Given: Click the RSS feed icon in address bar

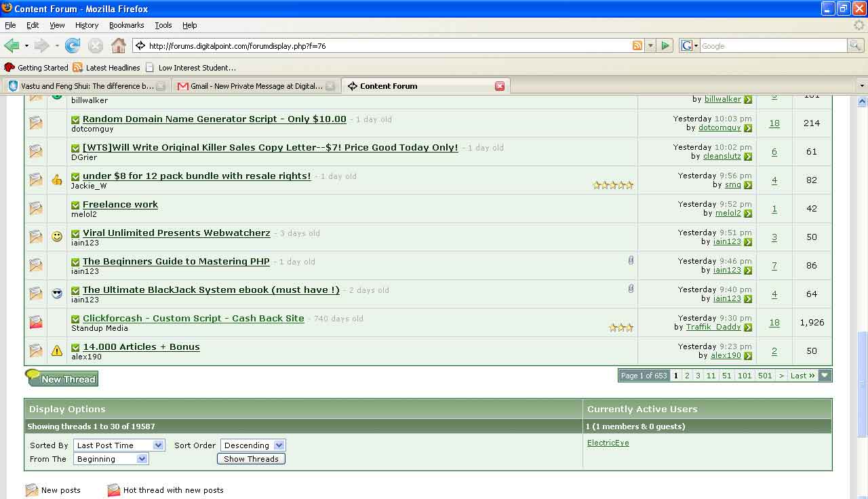Looking at the screenshot, I should [637, 45].
